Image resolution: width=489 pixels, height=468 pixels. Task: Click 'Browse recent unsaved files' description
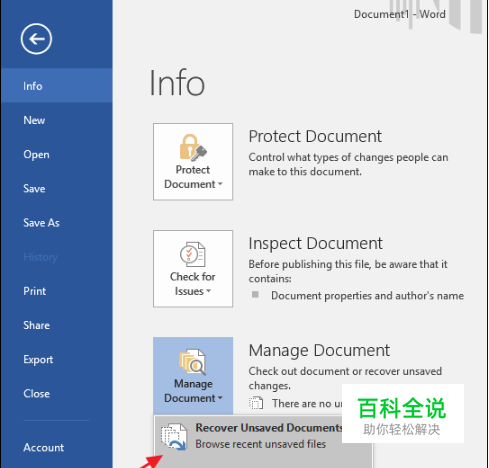tap(261, 444)
